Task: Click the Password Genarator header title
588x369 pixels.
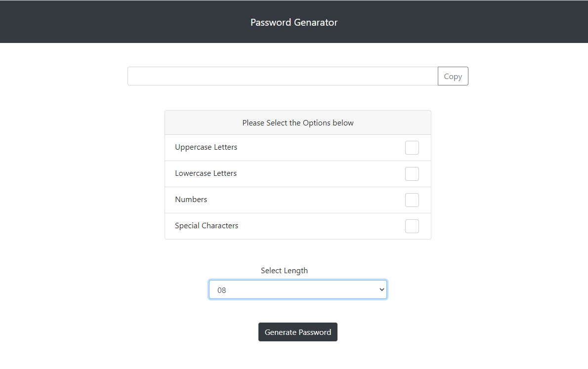Action: 294,22
